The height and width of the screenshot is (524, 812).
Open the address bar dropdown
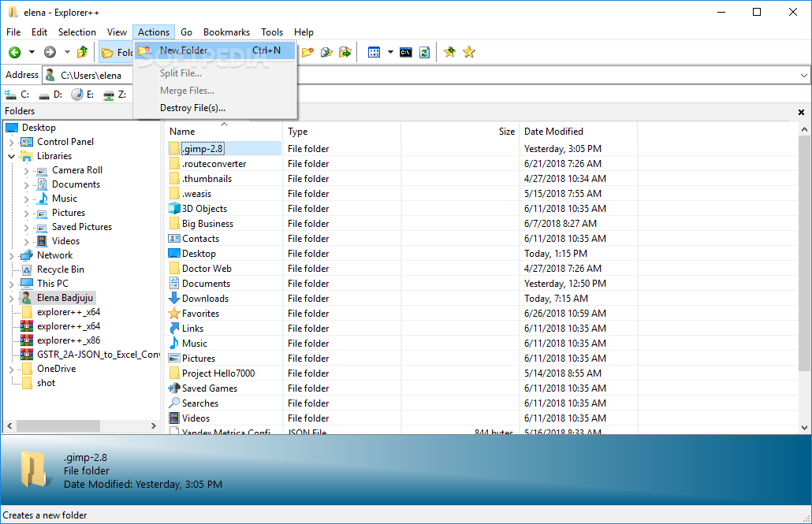click(803, 75)
